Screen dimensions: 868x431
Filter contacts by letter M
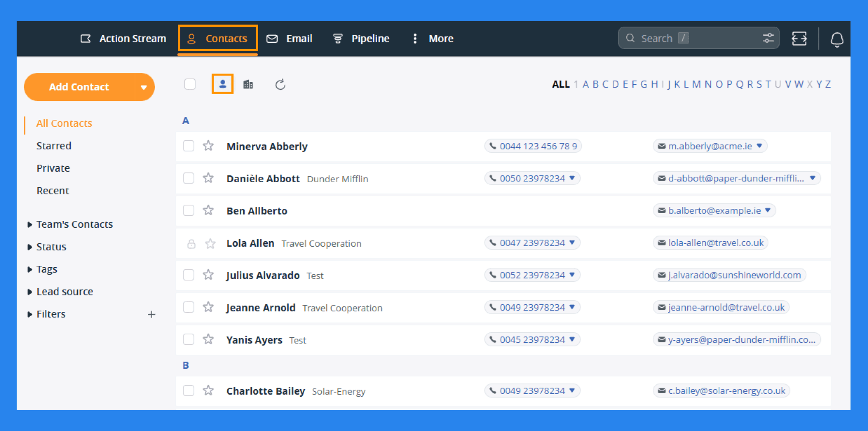(696, 84)
